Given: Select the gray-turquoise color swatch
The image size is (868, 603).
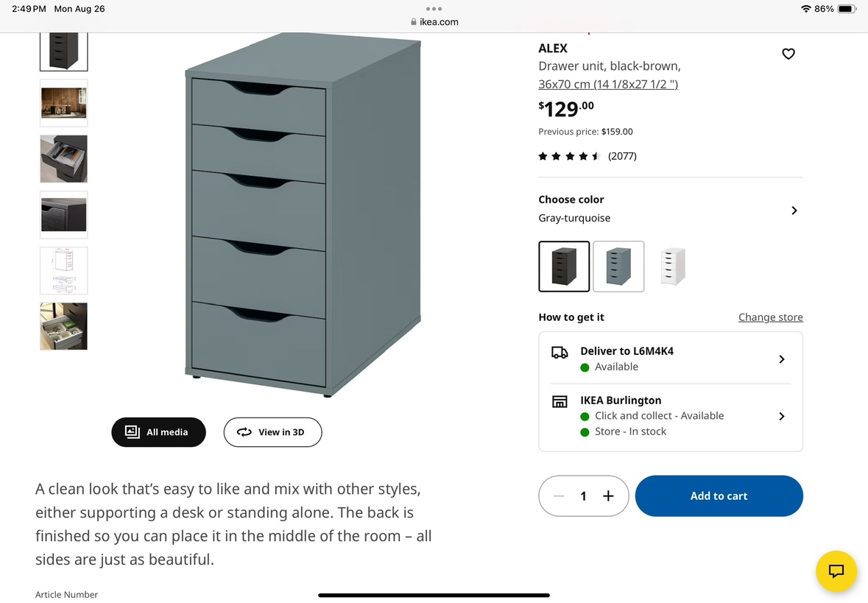Looking at the screenshot, I should point(618,267).
